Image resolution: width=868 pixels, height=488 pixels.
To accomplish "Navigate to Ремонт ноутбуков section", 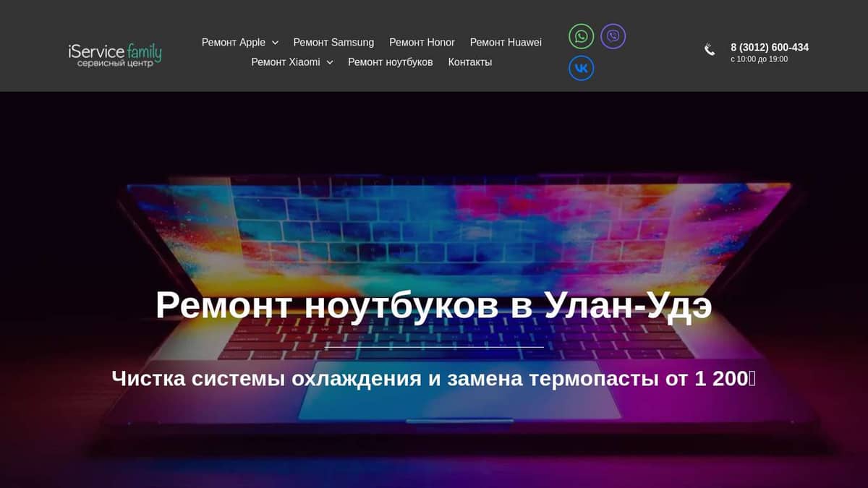I will (391, 62).
